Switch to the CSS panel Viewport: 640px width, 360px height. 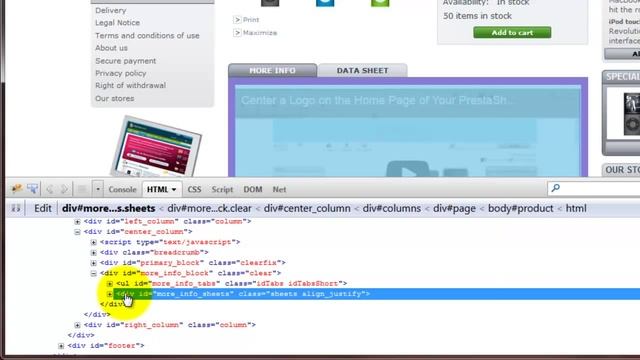pos(194,189)
